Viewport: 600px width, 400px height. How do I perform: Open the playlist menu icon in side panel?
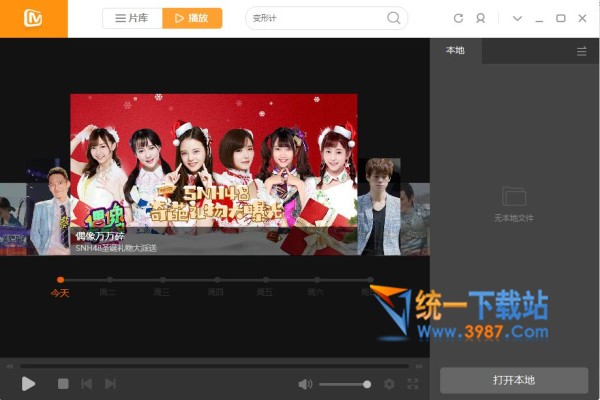[x=582, y=51]
